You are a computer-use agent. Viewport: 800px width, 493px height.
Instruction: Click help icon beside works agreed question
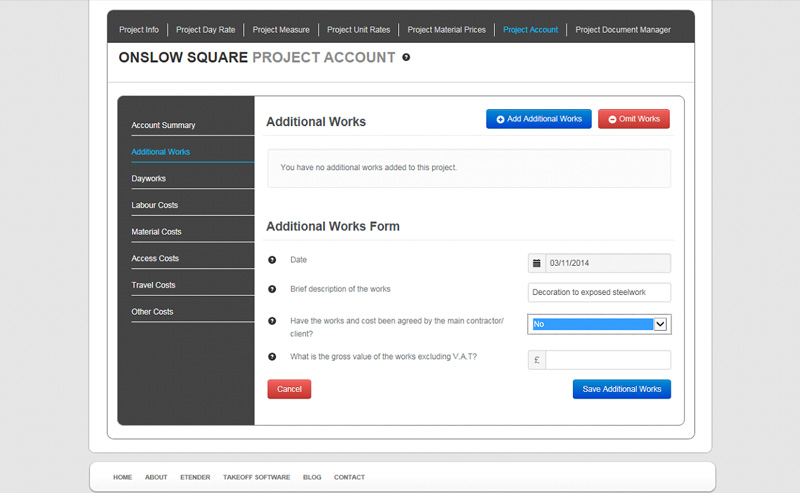[x=272, y=322]
